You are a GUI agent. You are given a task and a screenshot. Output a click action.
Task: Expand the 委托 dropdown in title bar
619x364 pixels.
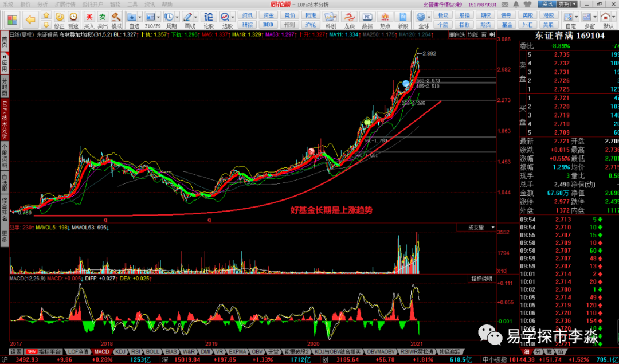pos(574,5)
